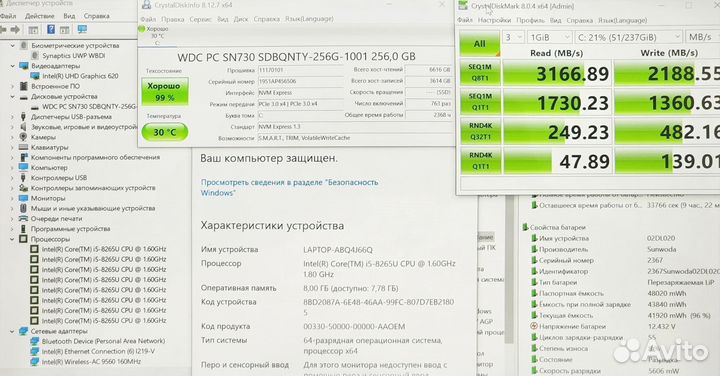Open the Вид menu in Device Manager
The image size is (720, 376).
(69, 16)
